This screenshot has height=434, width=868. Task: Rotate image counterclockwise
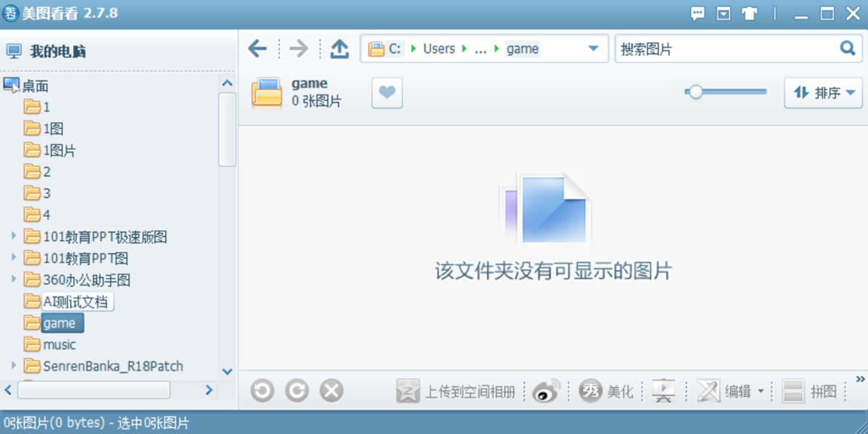262,391
